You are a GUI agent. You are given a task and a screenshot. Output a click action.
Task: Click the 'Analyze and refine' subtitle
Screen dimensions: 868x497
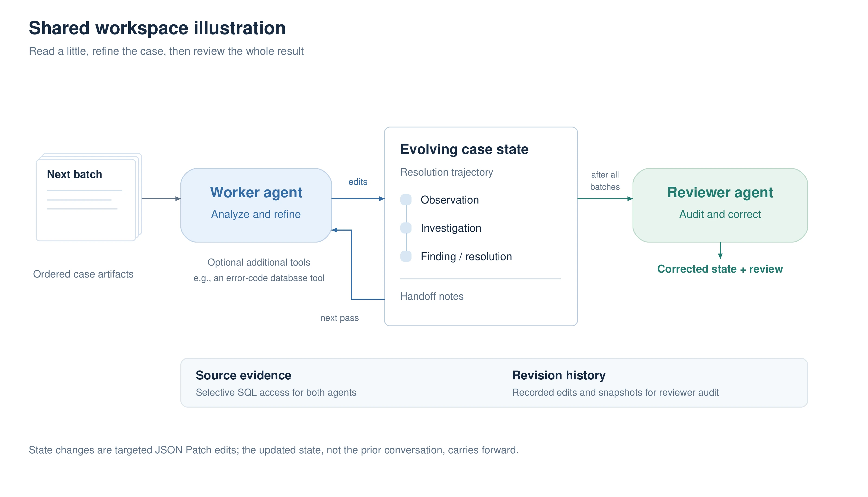point(256,214)
